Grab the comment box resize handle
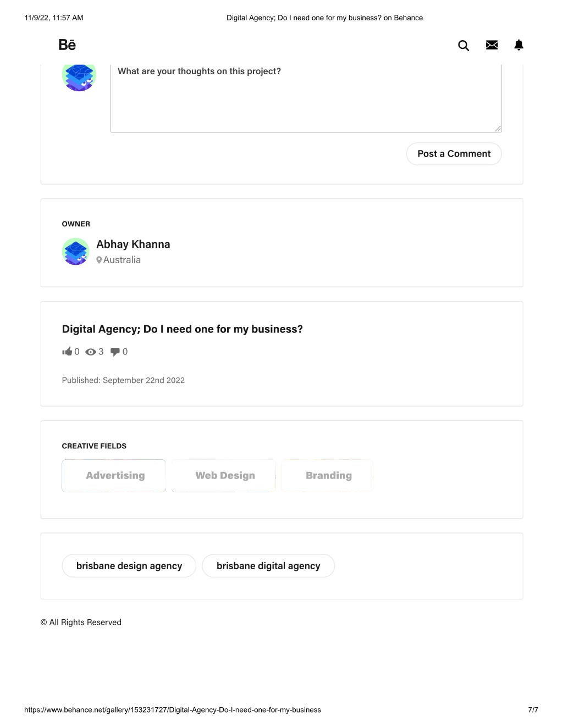This screenshot has width=563, height=728. point(498,129)
